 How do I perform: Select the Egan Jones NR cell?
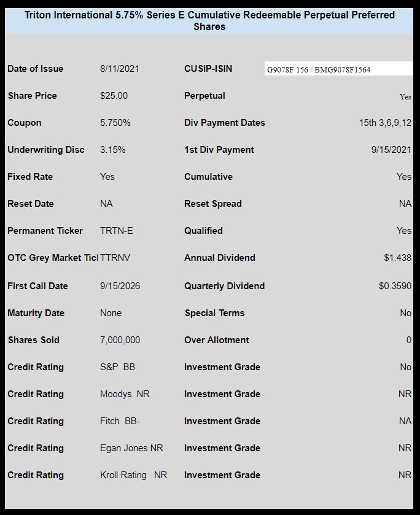click(x=131, y=448)
